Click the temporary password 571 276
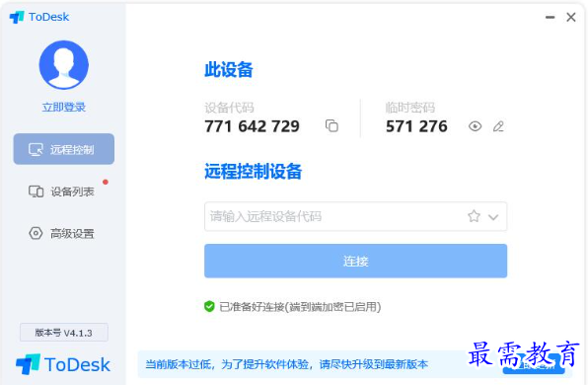This screenshot has height=385, width=588. coord(416,126)
